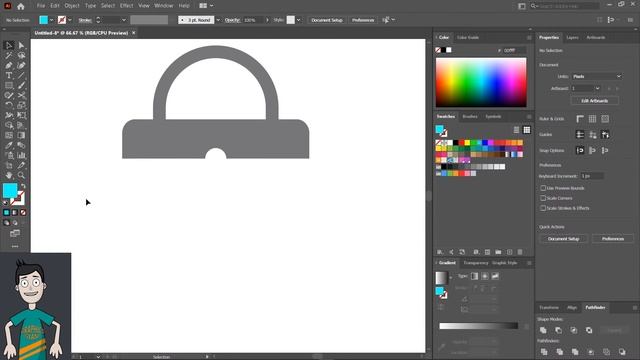Click the large cyan Fill box in toolbar
Screen dimensions: 640x360
pos(10,191)
